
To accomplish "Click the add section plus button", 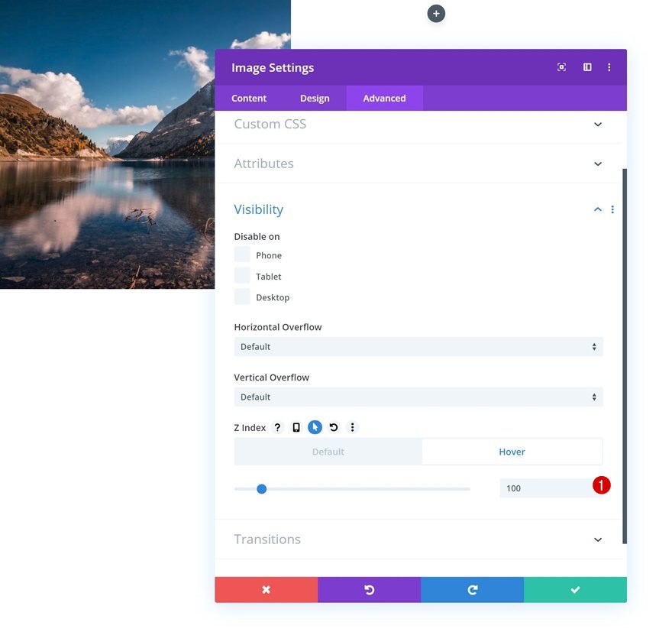I will (436, 14).
